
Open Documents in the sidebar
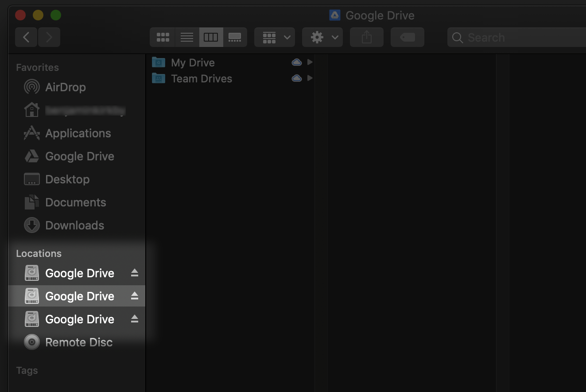tap(77, 202)
